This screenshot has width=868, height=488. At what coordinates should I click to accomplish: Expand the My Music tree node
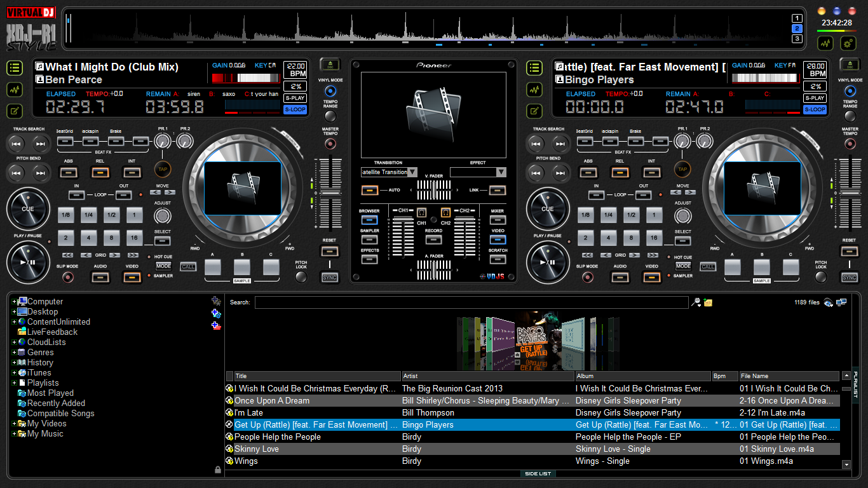tap(14, 434)
